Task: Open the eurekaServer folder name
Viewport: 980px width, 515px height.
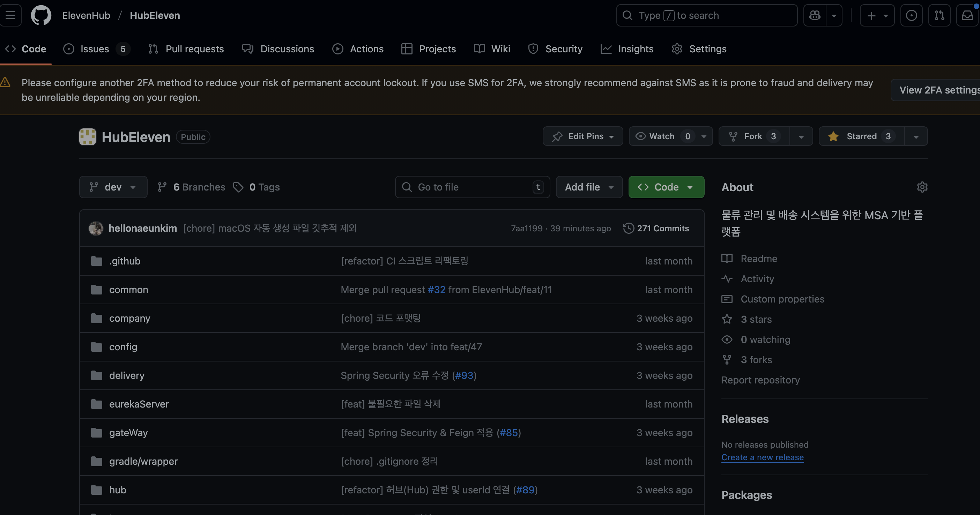Action: coord(139,404)
